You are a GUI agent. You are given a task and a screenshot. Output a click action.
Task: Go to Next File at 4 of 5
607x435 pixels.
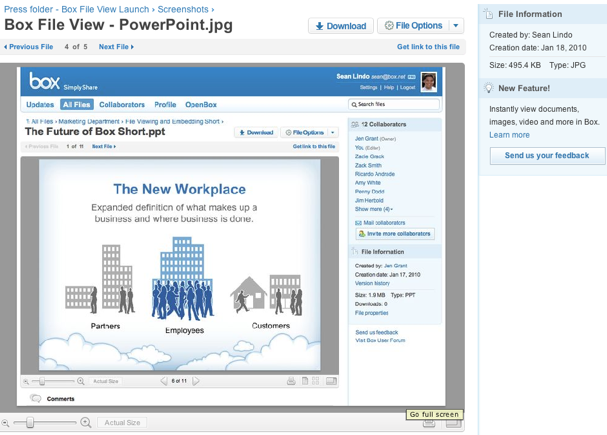tap(116, 47)
